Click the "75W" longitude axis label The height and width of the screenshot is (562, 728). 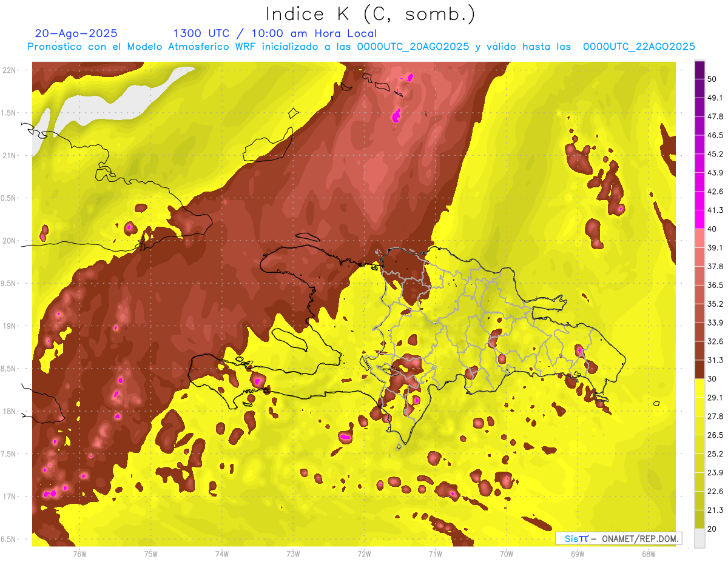click(x=151, y=554)
